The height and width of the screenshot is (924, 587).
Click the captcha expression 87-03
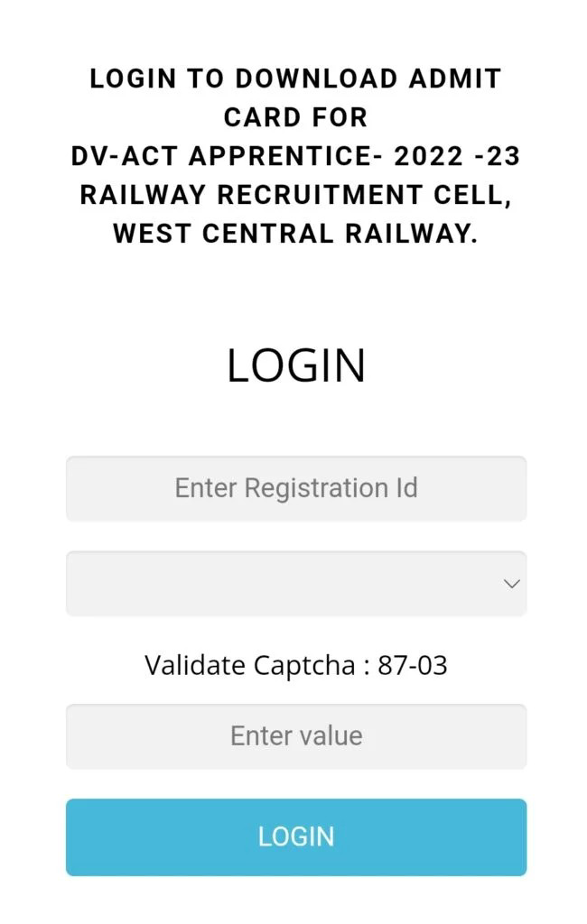415,666
